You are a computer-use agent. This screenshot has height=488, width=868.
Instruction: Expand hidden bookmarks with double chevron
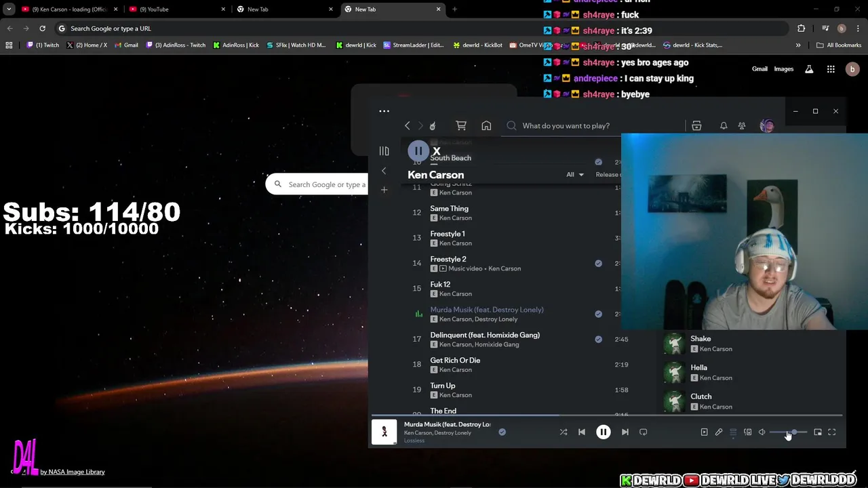798,45
